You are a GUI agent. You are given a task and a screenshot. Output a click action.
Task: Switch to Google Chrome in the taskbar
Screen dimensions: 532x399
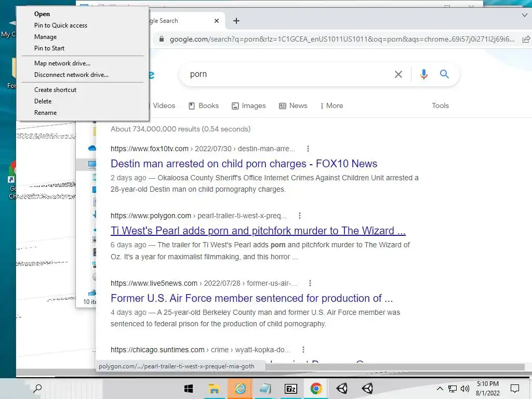[x=316, y=389]
